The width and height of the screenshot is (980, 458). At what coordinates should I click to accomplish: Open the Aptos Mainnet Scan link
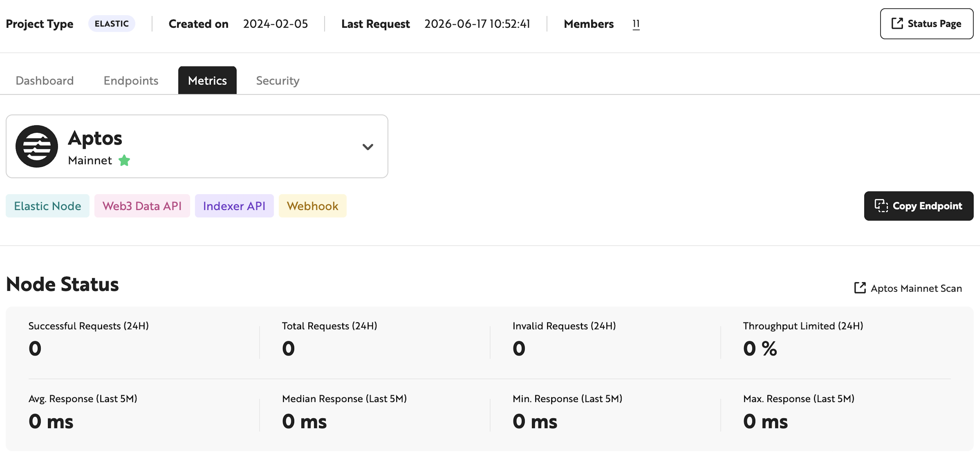coord(908,288)
